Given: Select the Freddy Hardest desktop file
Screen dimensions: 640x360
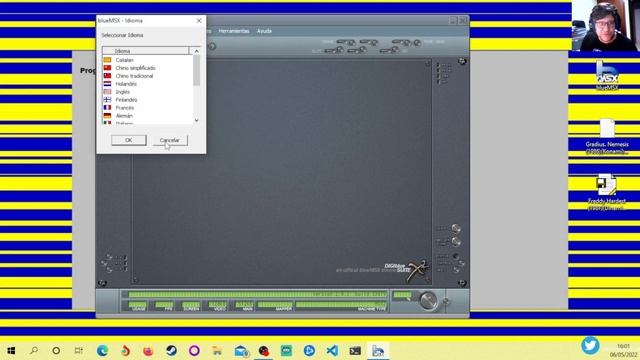Looking at the screenshot, I should (x=607, y=192).
